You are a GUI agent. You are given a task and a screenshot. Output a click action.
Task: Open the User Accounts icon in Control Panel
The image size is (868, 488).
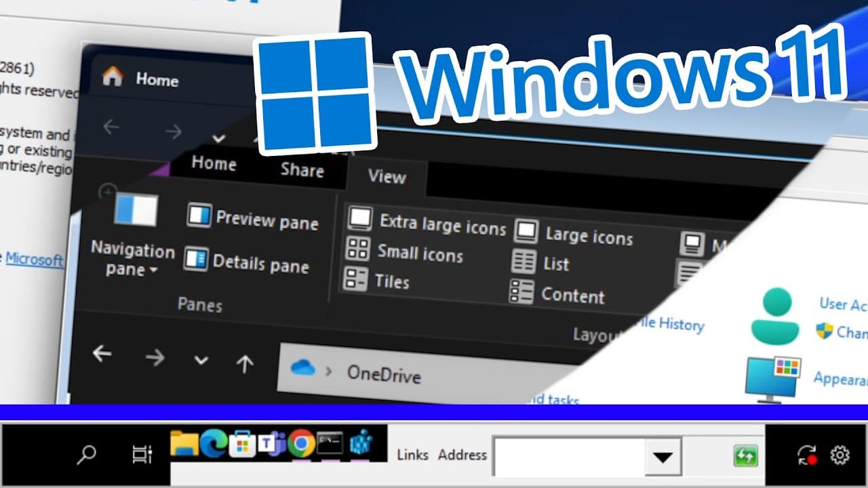pyautogui.click(x=775, y=315)
